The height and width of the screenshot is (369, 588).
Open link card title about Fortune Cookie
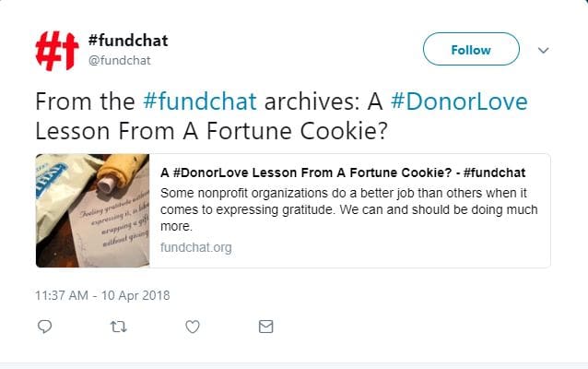343,173
